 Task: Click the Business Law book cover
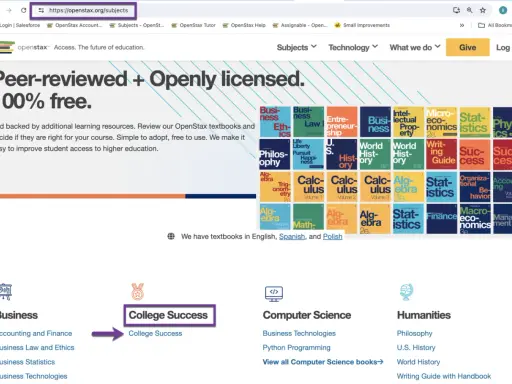[x=308, y=122]
